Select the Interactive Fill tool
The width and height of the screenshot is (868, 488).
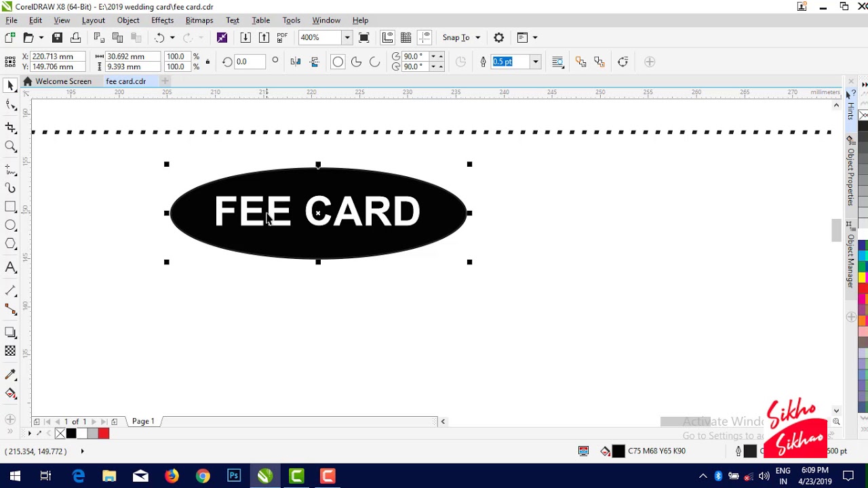click(10, 393)
